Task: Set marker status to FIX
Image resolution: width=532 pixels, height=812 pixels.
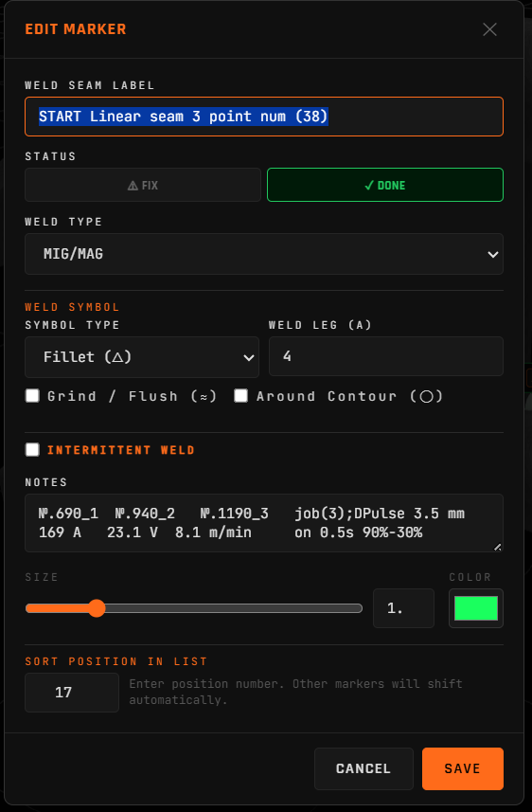Action: point(143,185)
